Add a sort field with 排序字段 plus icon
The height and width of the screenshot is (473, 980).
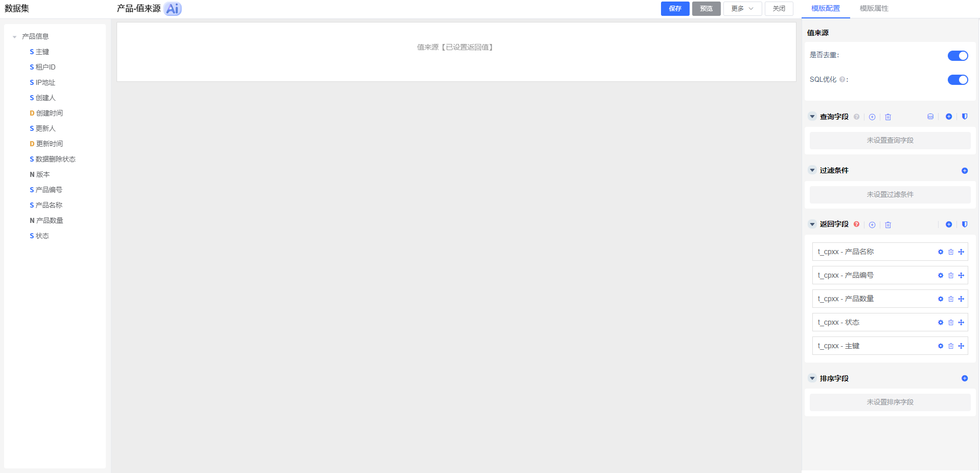click(965, 378)
